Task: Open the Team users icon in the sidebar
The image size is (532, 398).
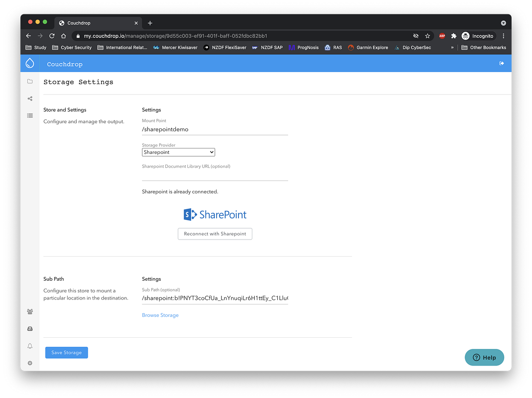Action: [x=30, y=311]
